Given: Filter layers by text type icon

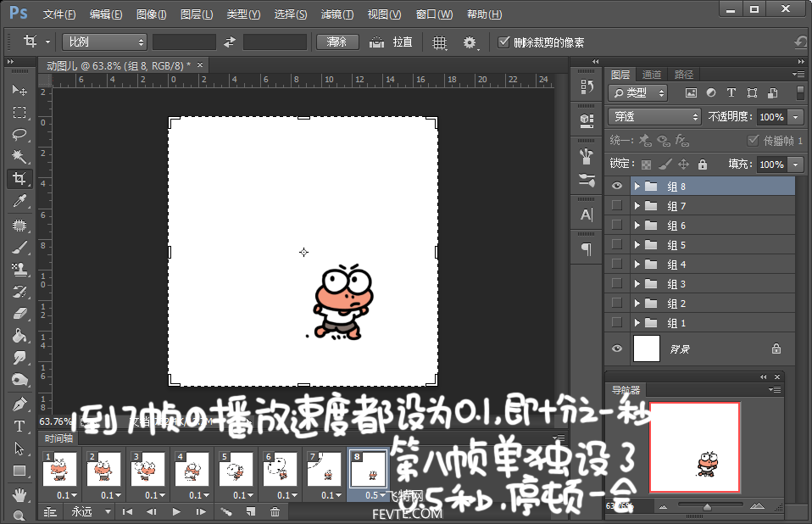Looking at the screenshot, I should (730, 93).
